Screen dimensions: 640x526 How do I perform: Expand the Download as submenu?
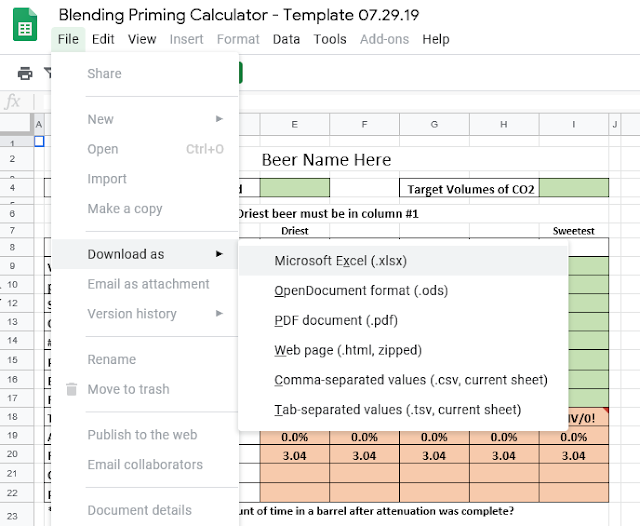click(145, 254)
